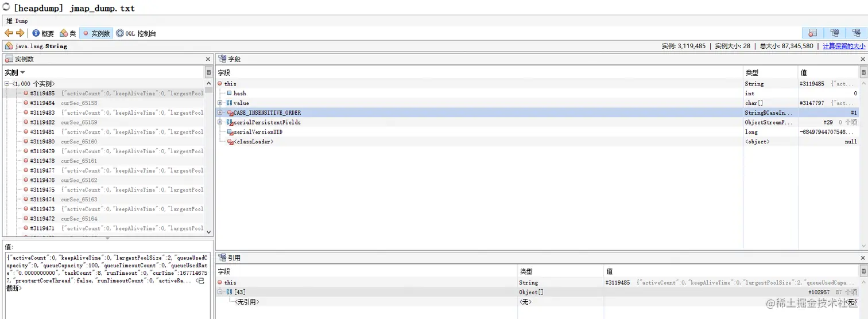
Task: Select the 实例数 instances view button
Action: click(x=96, y=33)
